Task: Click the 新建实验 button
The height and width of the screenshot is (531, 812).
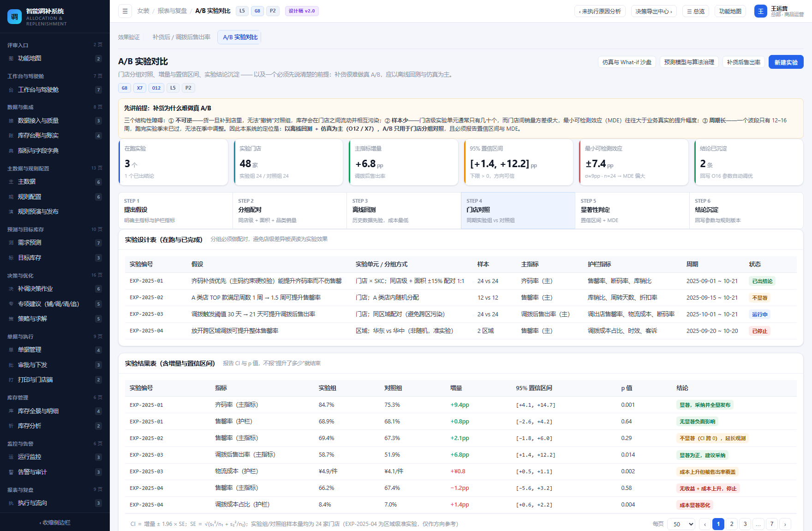Action: 786,62
